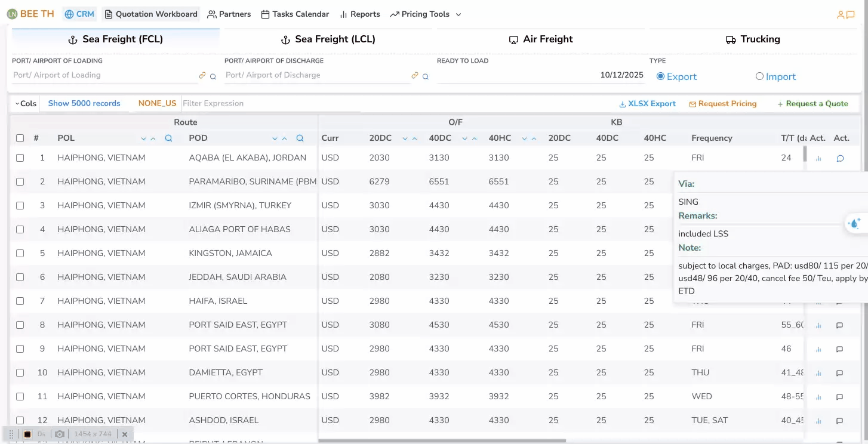Screen dimensions: 868x444
Task: Click search icon in POD column header
Action: (x=300, y=138)
